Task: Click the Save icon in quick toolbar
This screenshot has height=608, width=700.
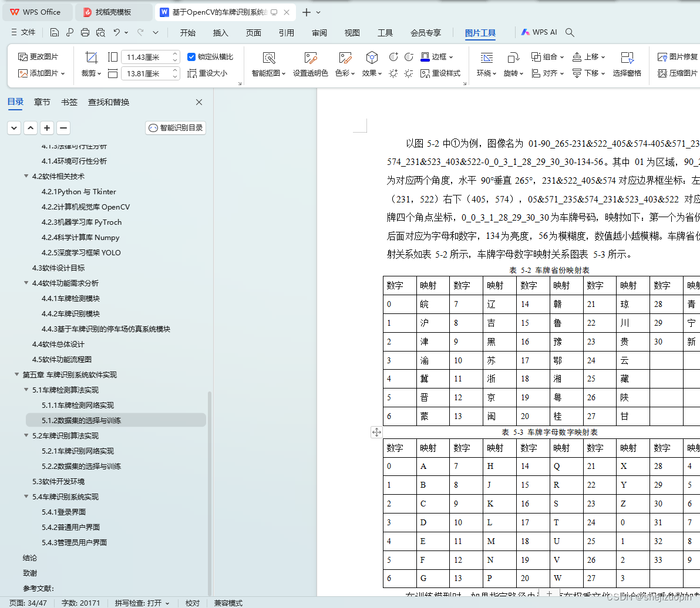Action: 55,32
